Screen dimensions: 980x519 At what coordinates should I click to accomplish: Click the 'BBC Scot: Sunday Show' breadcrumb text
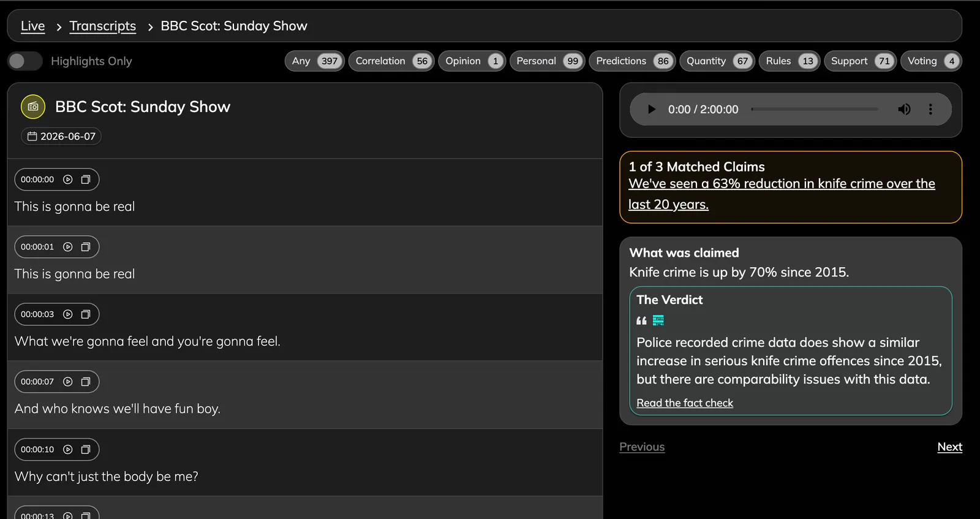pos(234,26)
